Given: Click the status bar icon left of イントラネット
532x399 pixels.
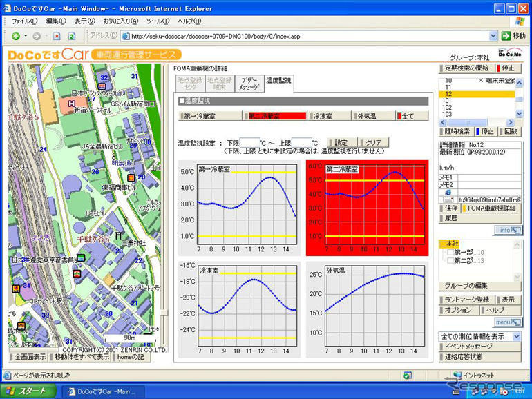Looking at the screenshot, I should (408, 376).
